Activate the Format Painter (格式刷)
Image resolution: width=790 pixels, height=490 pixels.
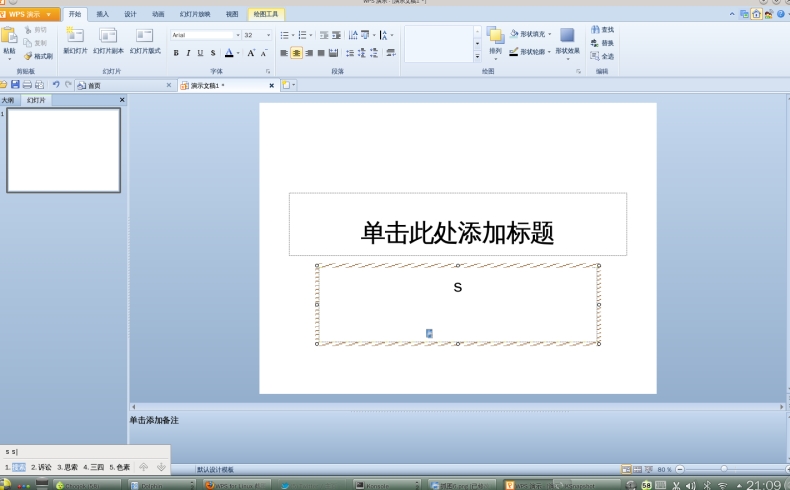(x=38, y=56)
